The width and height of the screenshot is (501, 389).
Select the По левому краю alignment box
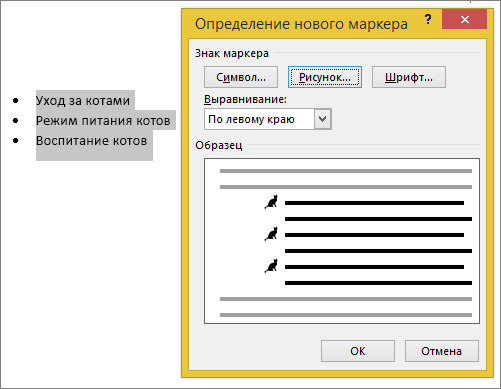pyautogui.click(x=268, y=119)
